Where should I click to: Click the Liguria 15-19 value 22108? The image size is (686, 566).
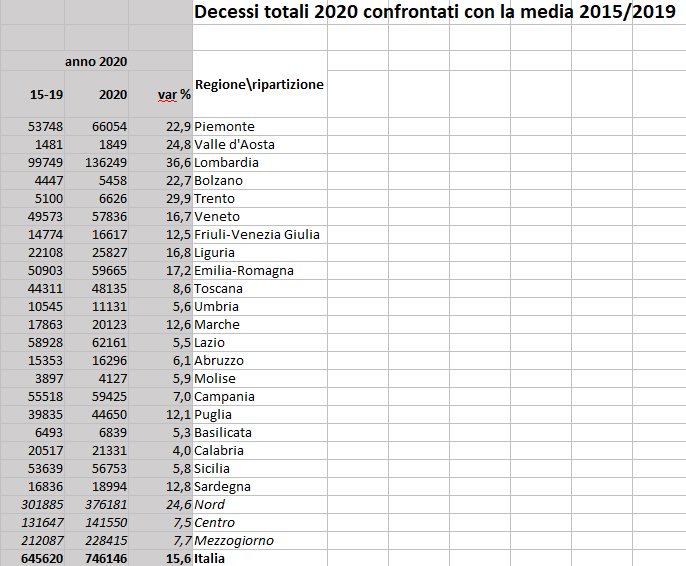click(x=32, y=252)
